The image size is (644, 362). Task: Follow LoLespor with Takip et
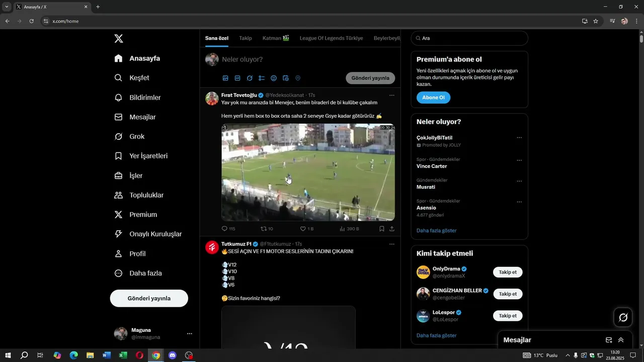pos(508,316)
